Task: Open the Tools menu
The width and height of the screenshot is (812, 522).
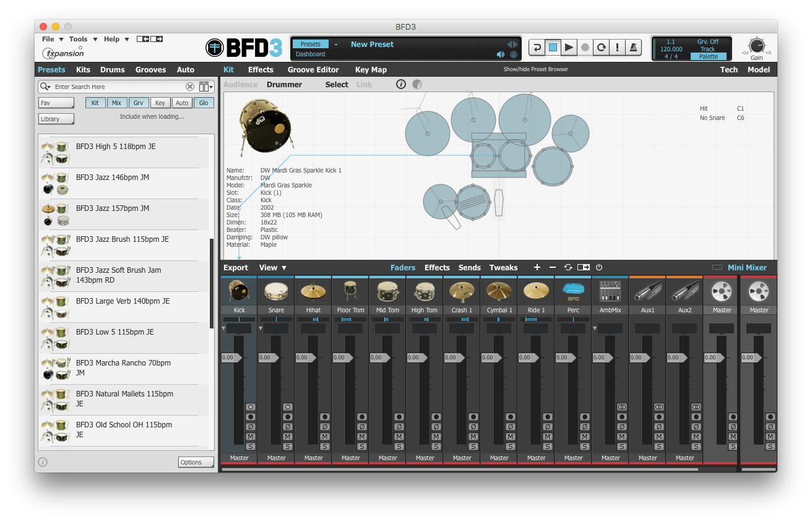Action: click(83, 39)
